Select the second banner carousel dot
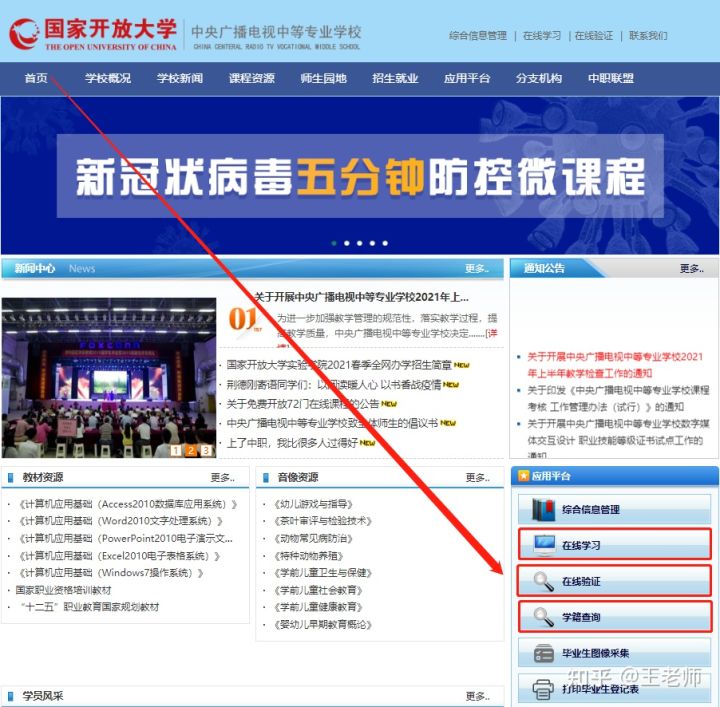Screen dimensions: 720x707 [346, 243]
